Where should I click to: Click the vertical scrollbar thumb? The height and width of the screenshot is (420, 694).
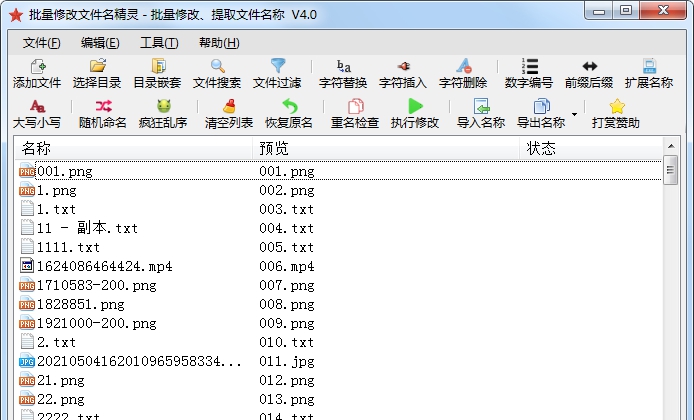point(671,170)
